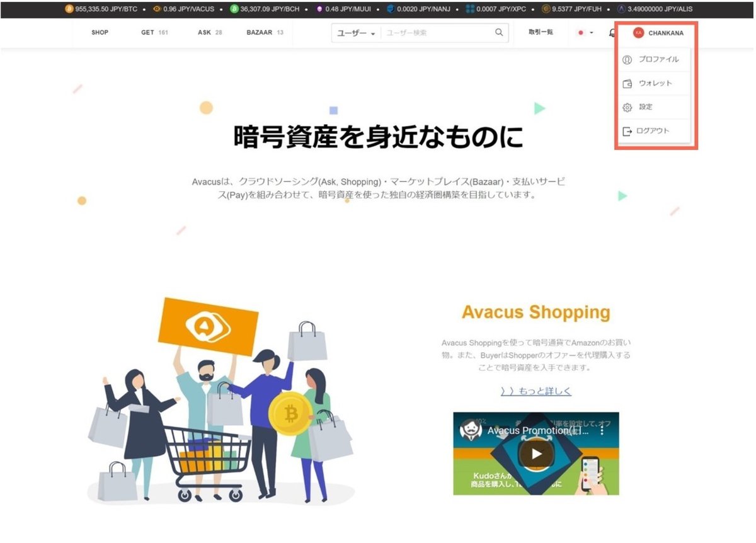
Task: Click the 設定 gear icon
Action: point(627,107)
